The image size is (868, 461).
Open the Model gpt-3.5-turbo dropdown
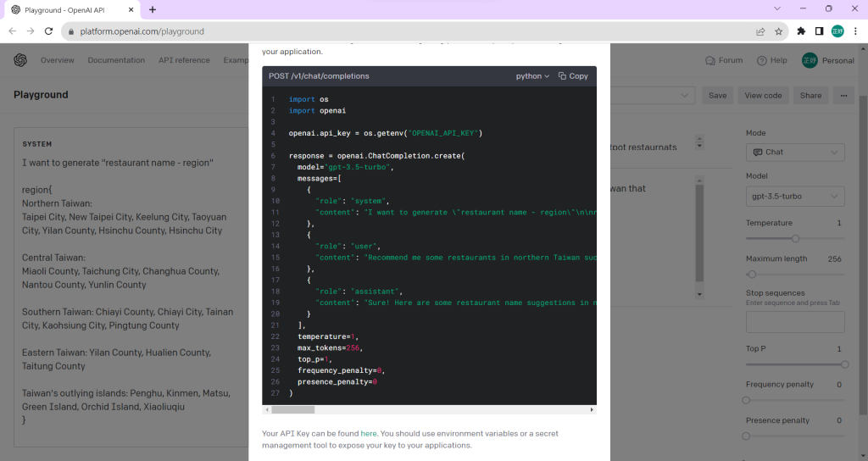coord(795,197)
